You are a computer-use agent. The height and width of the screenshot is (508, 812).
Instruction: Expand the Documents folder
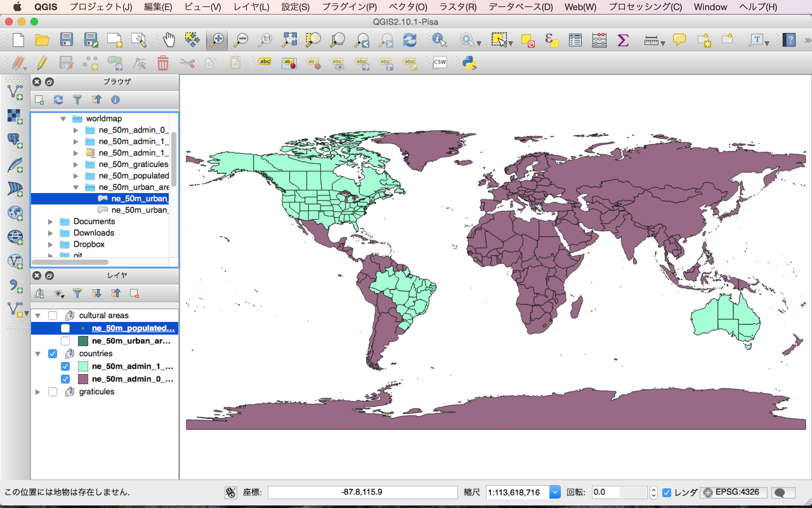[50, 222]
